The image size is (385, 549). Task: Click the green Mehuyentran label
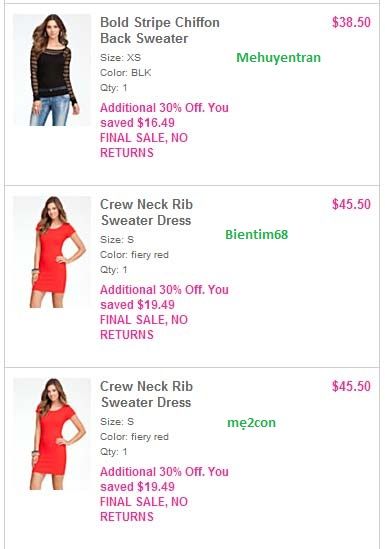pos(279,57)
